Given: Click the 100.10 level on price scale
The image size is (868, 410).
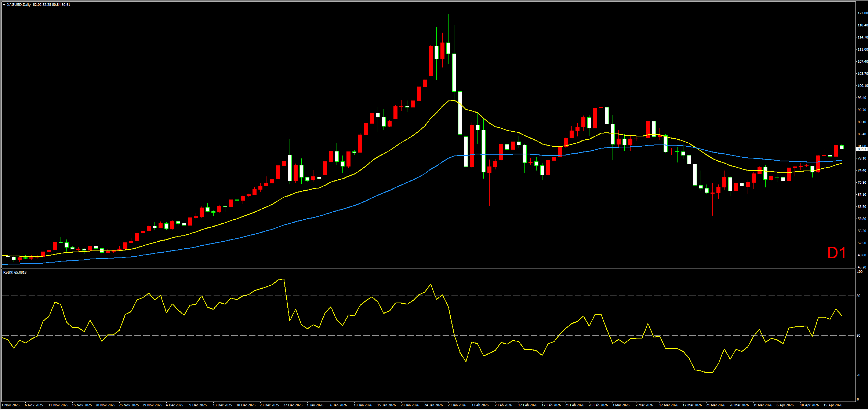Looking at the screenshot, I should (x=862, y=86).
